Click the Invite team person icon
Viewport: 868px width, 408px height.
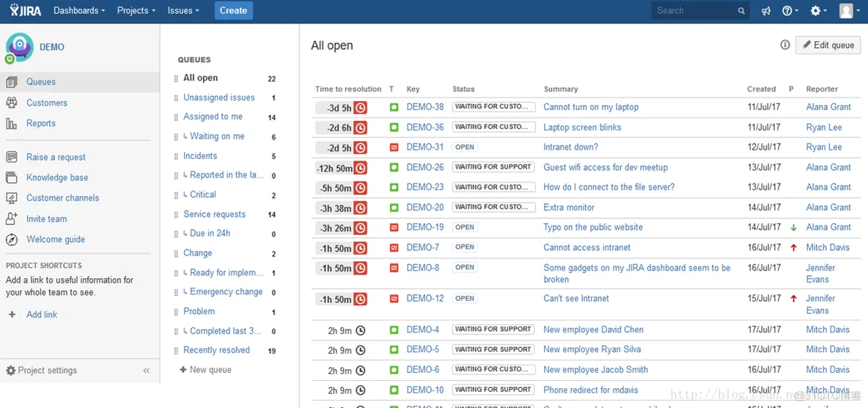(11, 219)
